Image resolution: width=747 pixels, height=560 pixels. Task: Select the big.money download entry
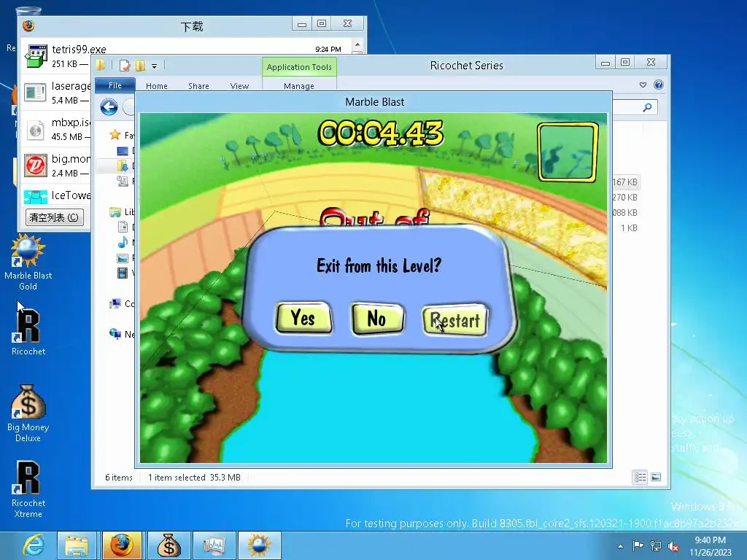tap(56, 166)
